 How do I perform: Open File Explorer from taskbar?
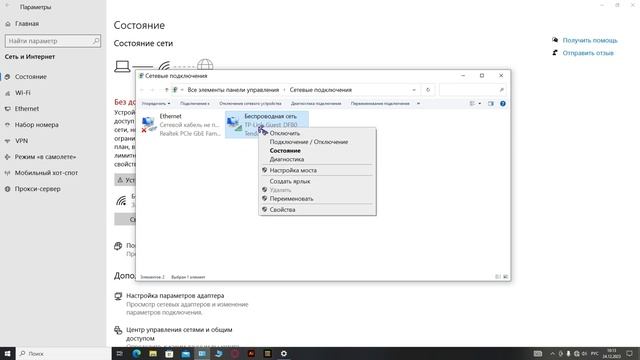click(x=153, y=353)
